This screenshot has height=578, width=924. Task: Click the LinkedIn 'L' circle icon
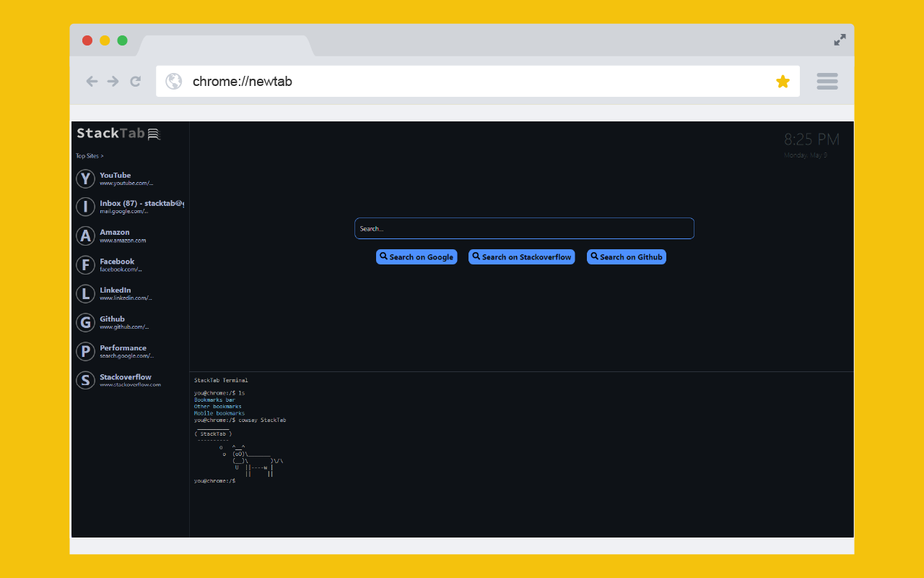86,294
